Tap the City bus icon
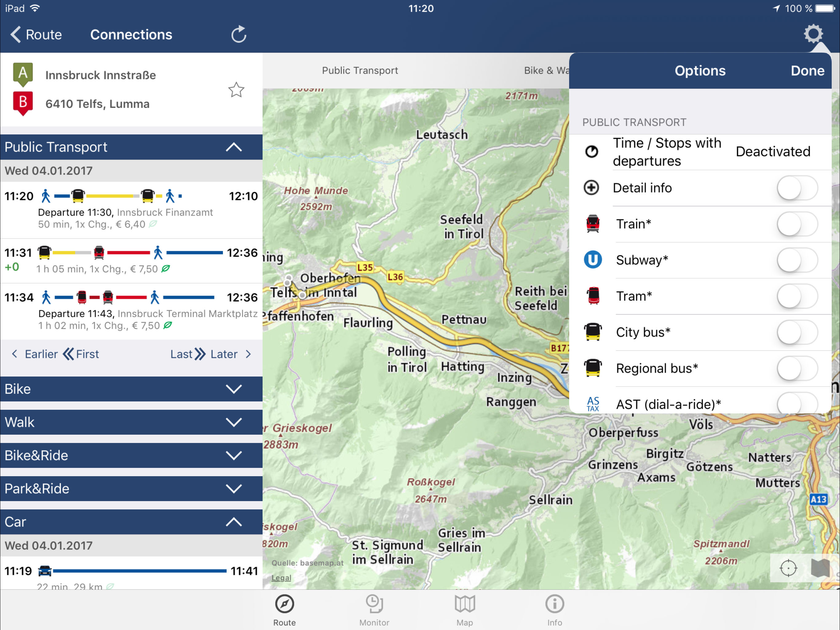840x630 pixels. coord(592,332)
